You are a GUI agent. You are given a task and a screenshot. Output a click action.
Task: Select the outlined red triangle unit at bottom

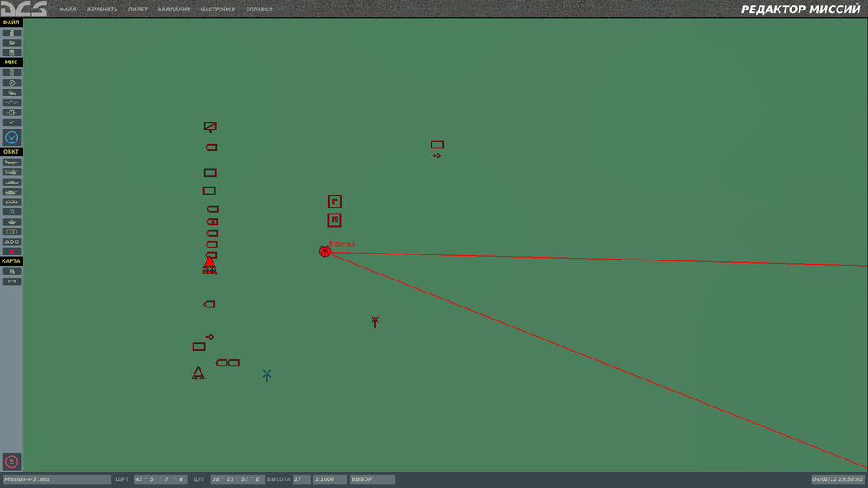click(x=198, y=373)
